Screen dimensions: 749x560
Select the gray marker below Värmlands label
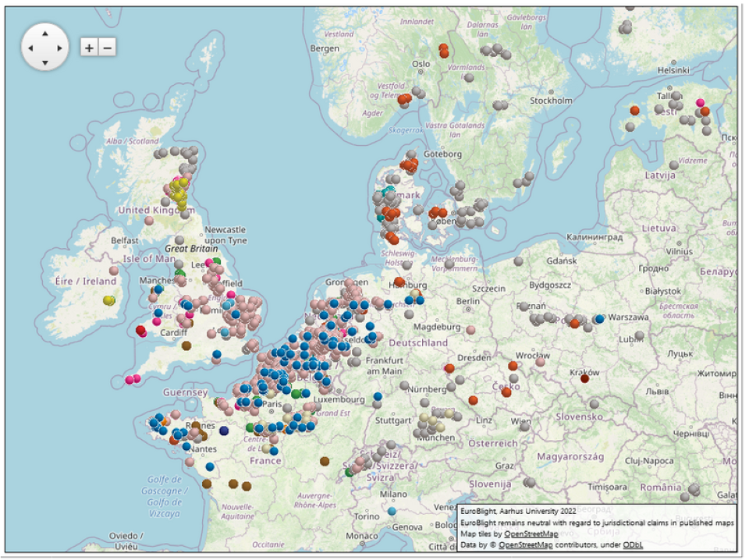(x=469, y=78)
